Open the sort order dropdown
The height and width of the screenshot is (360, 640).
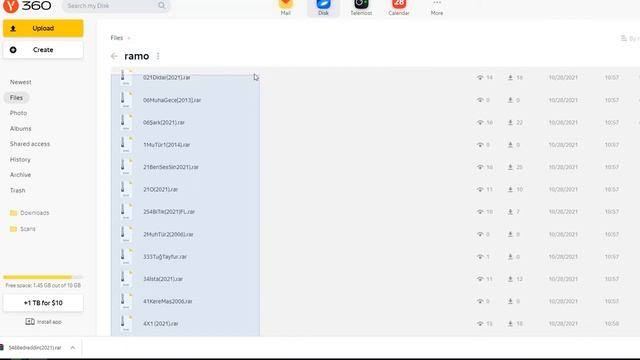(x=630, y=38)
